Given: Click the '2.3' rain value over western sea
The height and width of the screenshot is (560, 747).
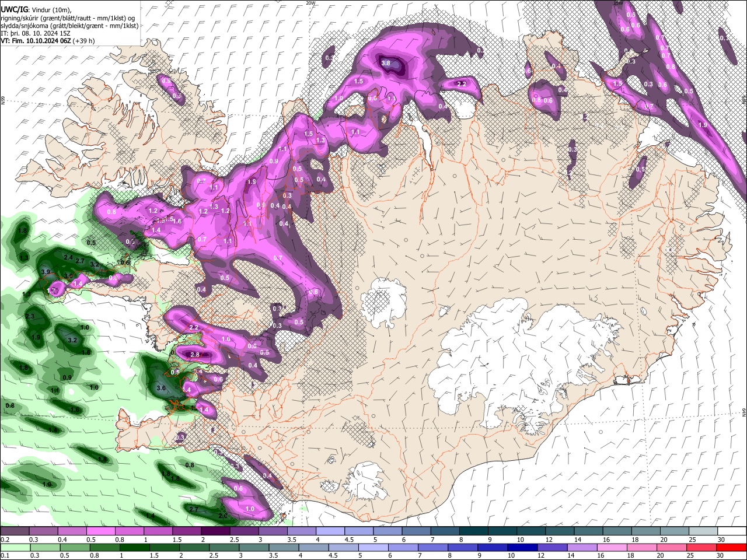Looking at the screenshot, I should click(30, 316).
